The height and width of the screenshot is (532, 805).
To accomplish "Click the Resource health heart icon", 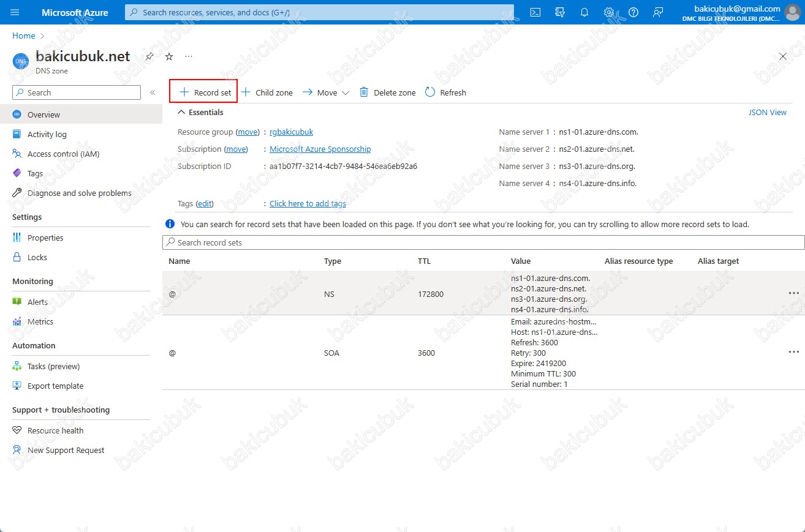I will coord(17,430).
